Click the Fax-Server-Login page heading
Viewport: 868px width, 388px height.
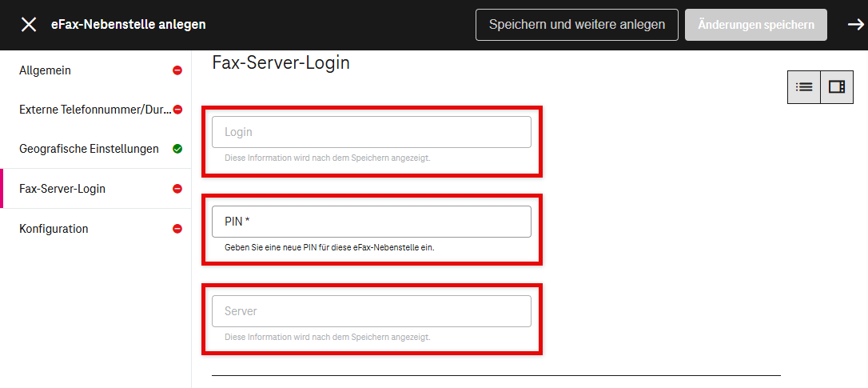[x=281, y=62]
